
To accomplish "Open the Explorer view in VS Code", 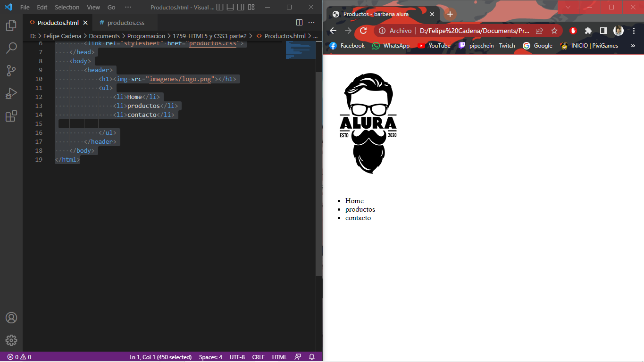I will [11, 25].
